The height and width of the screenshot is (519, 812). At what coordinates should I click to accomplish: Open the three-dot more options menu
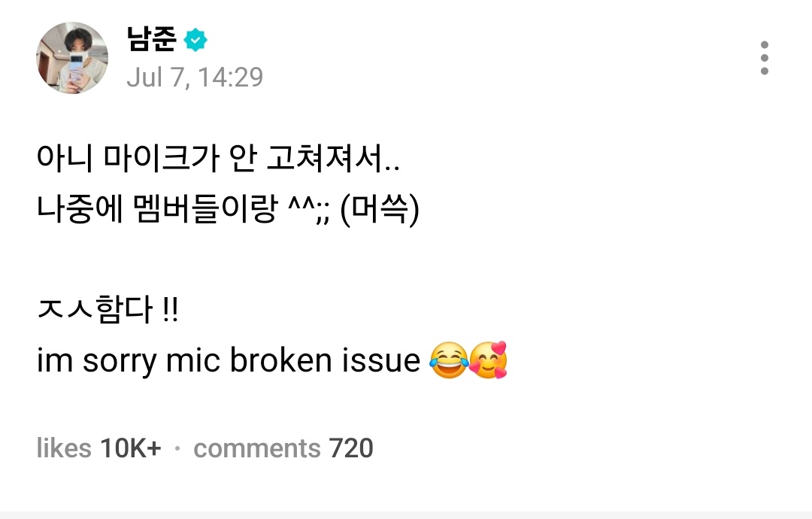coord(764,58)
